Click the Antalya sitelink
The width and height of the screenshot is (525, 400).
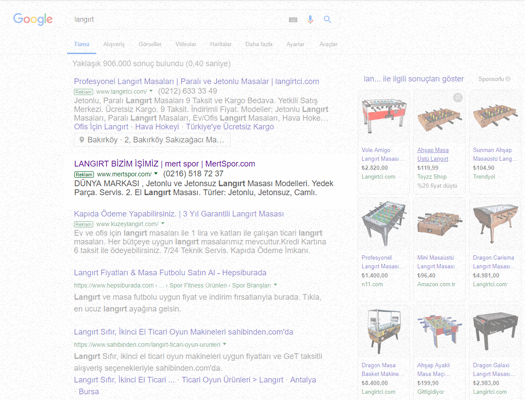(303, 380)
